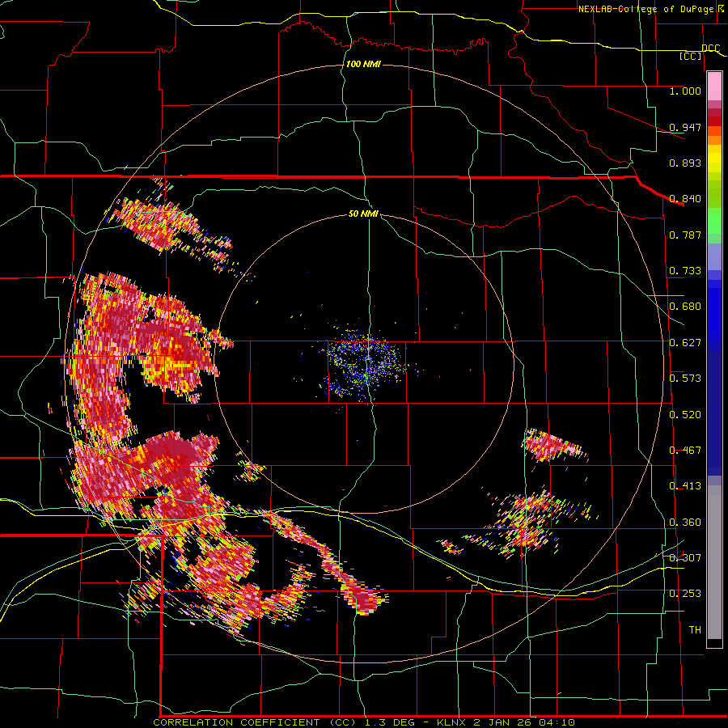Viewport: 728px width, 728px height.
Task: Click the "50 NMI" range ring label
Action: click(363, 214)
